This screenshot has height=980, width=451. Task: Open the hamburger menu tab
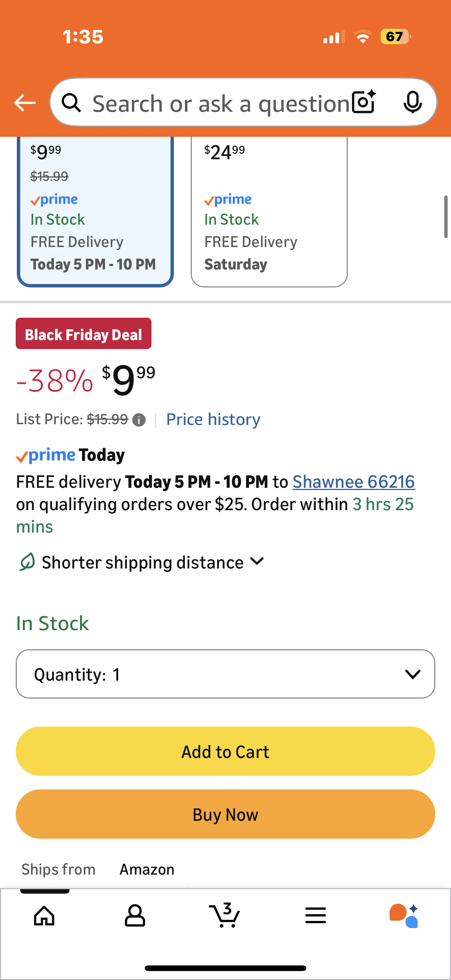click(315, 915)
